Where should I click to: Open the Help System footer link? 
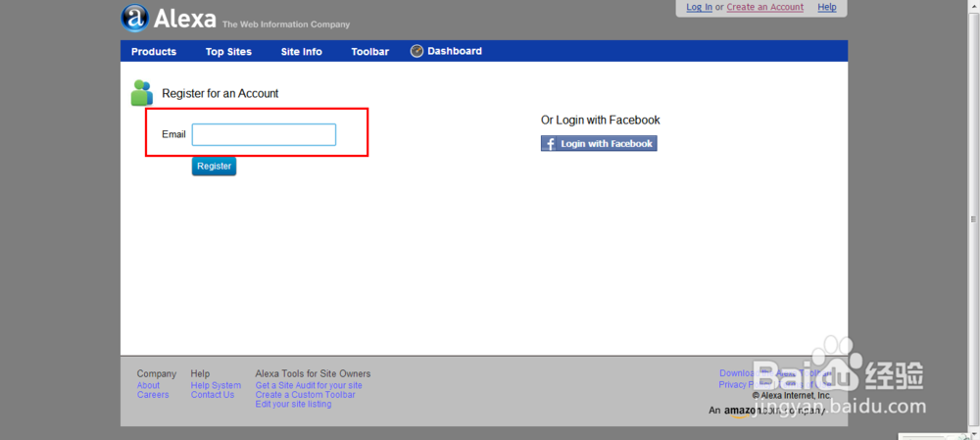click(216, 386)
